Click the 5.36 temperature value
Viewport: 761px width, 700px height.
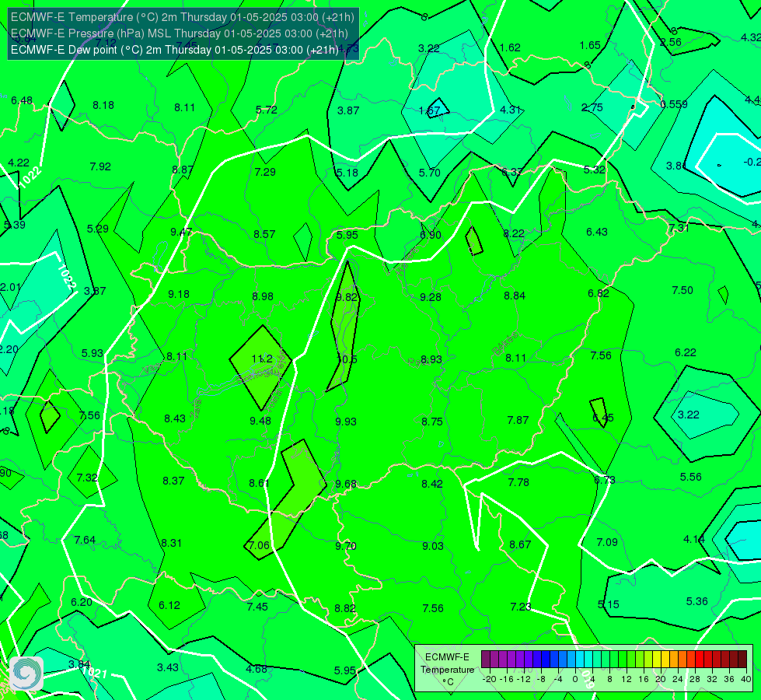point(697,601)
